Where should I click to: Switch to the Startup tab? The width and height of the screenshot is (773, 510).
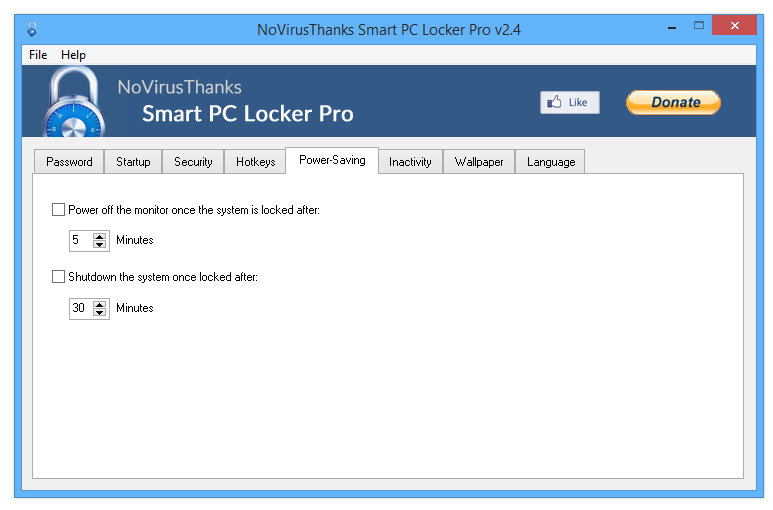coord(133,162)
